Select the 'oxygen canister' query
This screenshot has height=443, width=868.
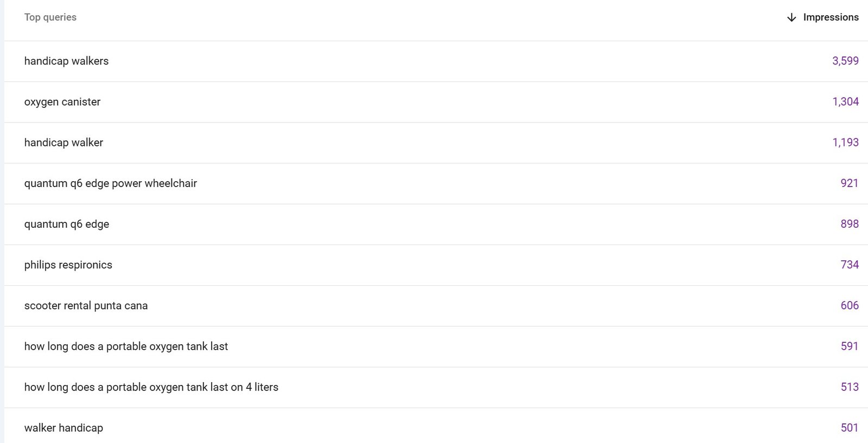coord(62,102)
